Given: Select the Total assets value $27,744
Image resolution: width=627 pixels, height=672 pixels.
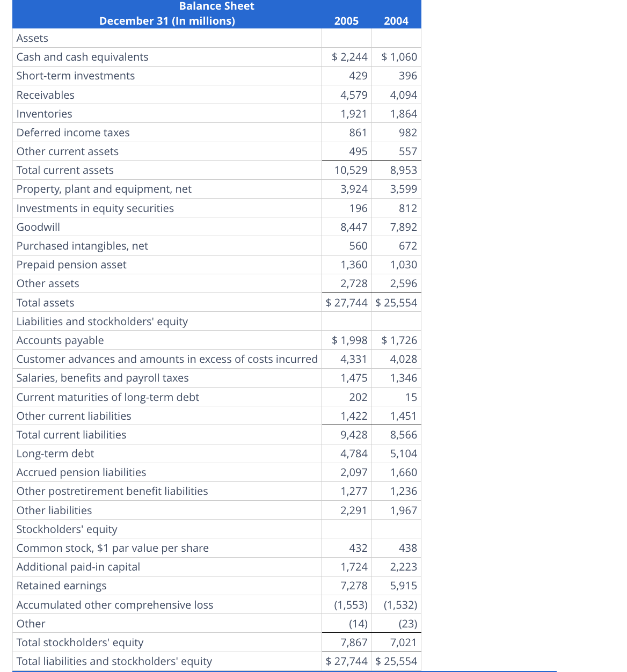Looking at the screenshot, I should (x=346, y=302).
